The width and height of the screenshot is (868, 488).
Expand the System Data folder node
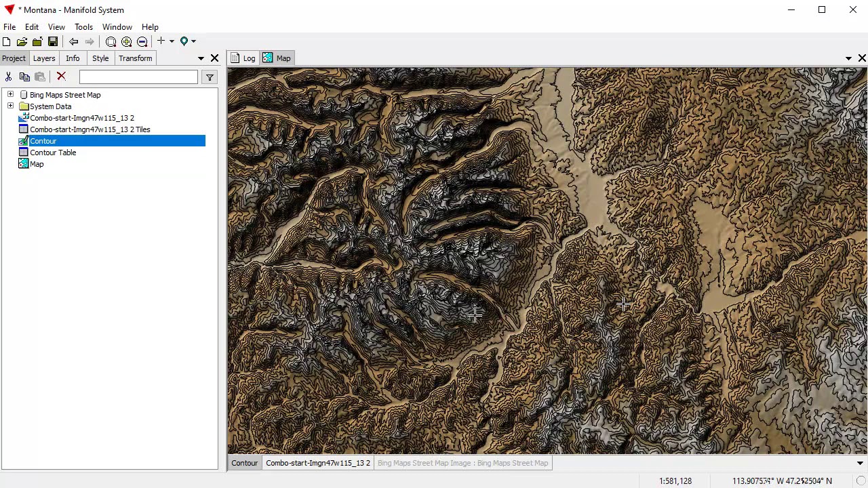[10, 106]
